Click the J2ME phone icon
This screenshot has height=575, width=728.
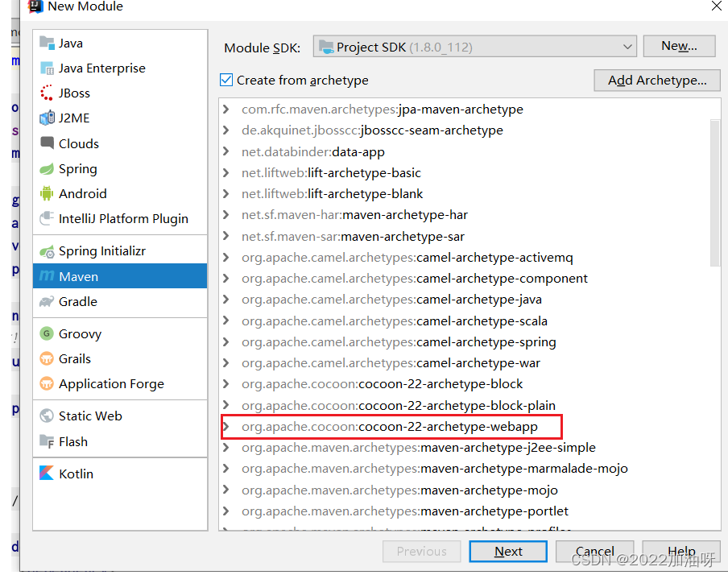tap(47, 118)
